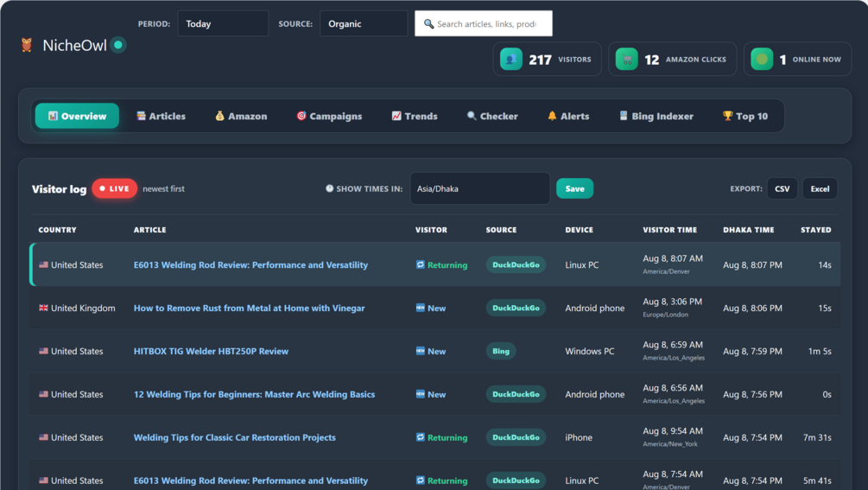Image resolution: width=868 pixels, height=490 pixels.
Task: Click the visitors stat card icon
Action: 511,60
